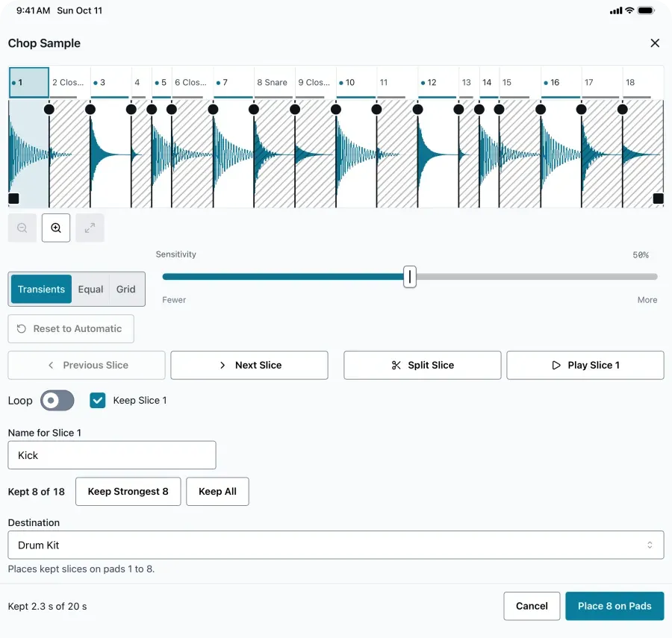Select slice labeled 9 Clos...
672x638 pixels.
click(x=315, y=82)
